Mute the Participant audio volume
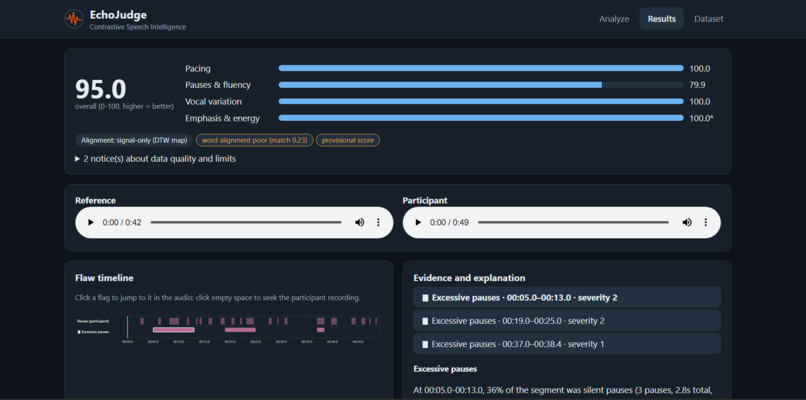Image resolution: width=806 pixels, height=400 pixels. coord(687,223)
